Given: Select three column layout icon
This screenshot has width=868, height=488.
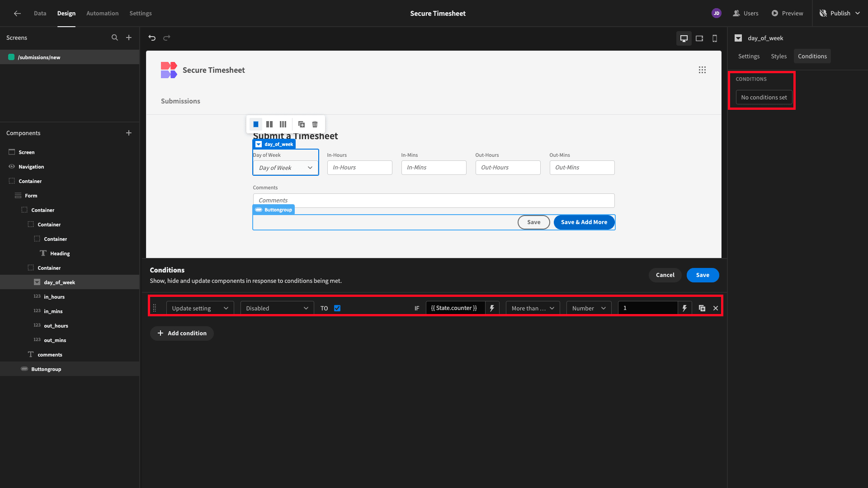Looking at the screenshot, I should [x=283, y=124].
